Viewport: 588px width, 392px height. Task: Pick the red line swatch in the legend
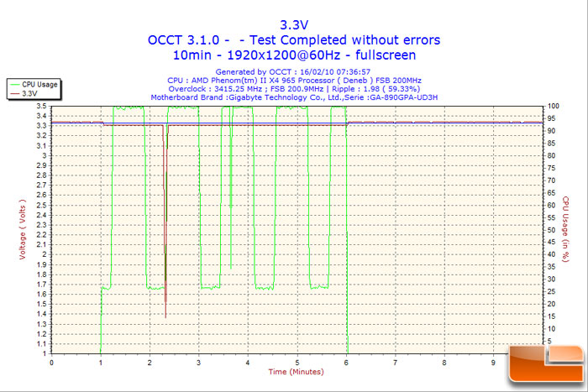point(14,94)
